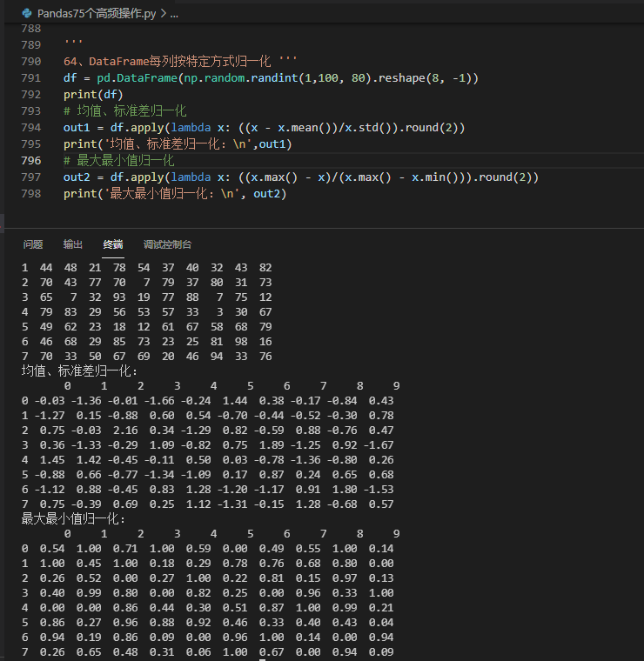Click terminal heading '最大最小值归一化:'
644x661 pixels.
(x=73, y=519)
